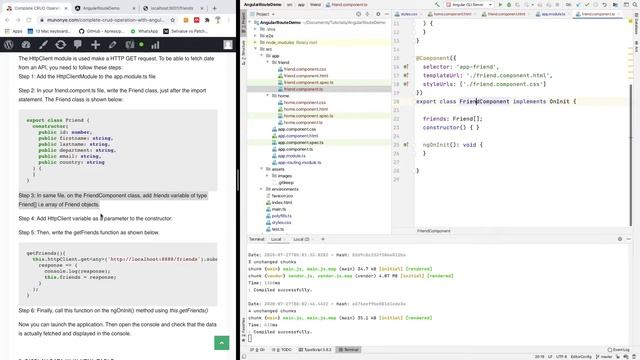Switch to the Complete CRUD Operation browser tab

pos(36,8)
